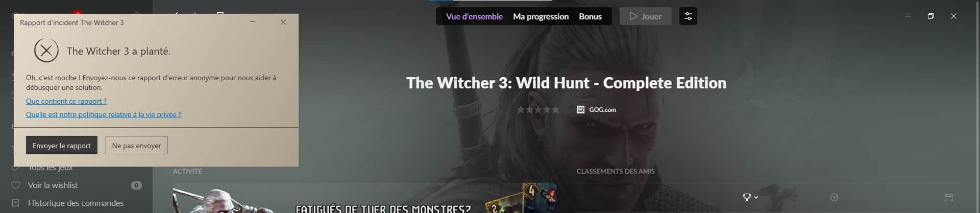980x213 pixels.
Task: Click the calendar icon in leaderboards
Action: tap(948, 198)
